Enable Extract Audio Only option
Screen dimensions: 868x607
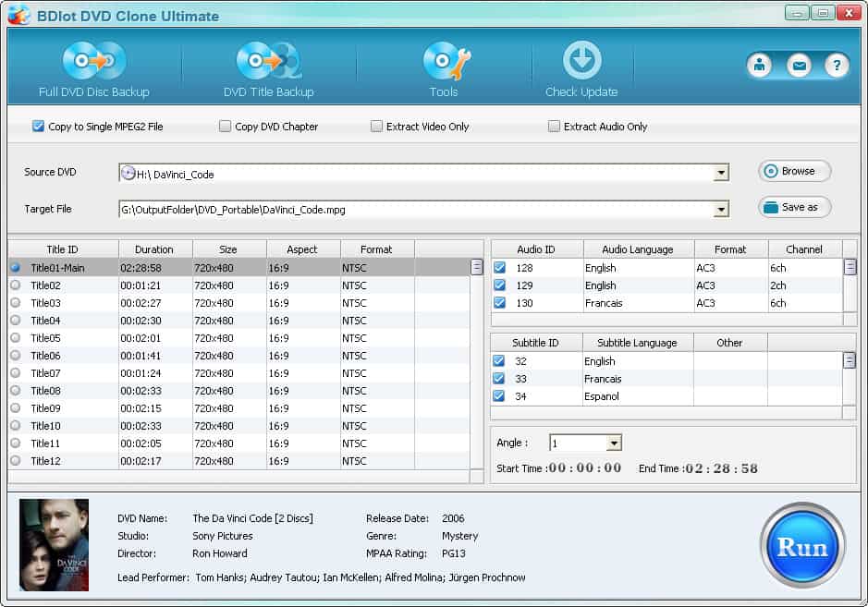pos(554,127)
